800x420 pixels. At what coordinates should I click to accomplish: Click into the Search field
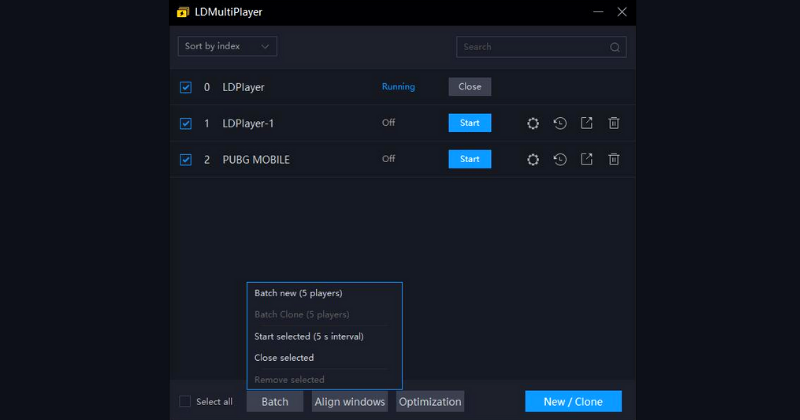coord(530,47)
